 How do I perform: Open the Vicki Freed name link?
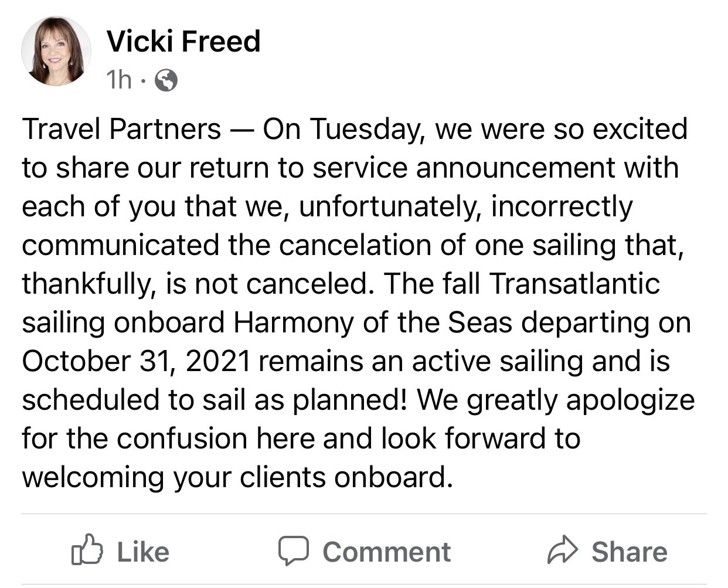click(x=183, y=42)
